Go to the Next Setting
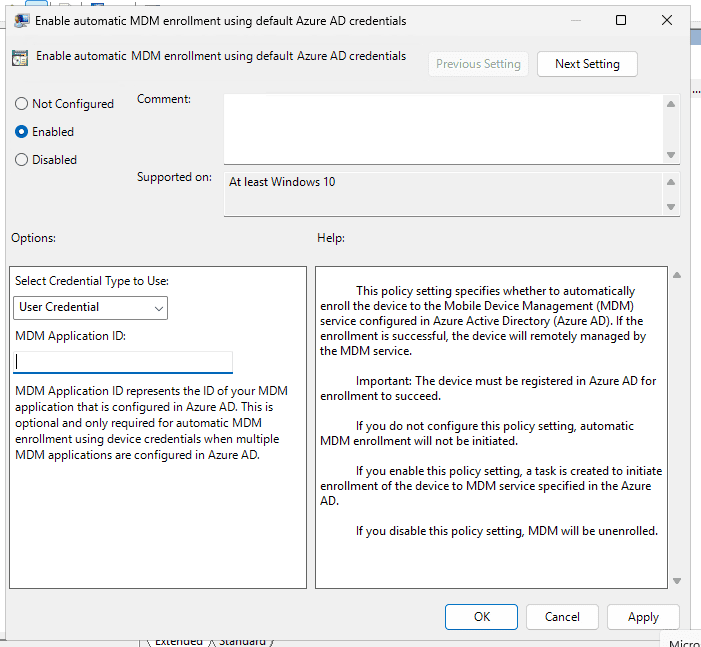The image size is (701, 647). [x=587, y=64]
